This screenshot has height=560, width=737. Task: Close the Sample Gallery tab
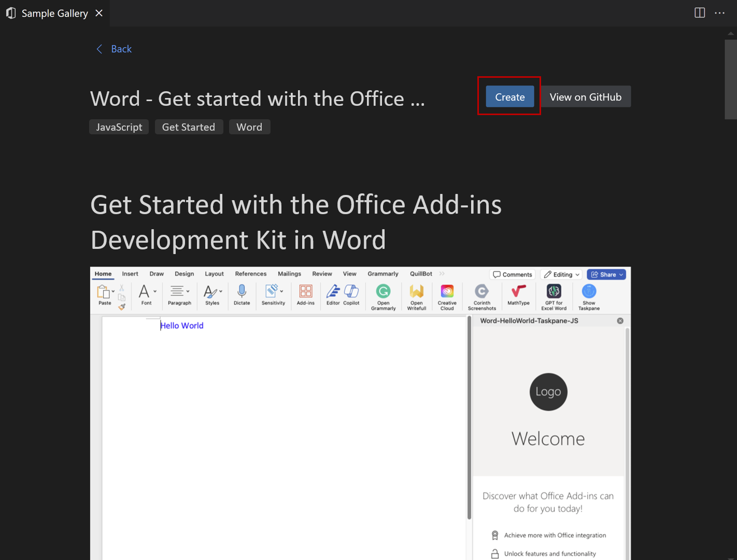99,13
